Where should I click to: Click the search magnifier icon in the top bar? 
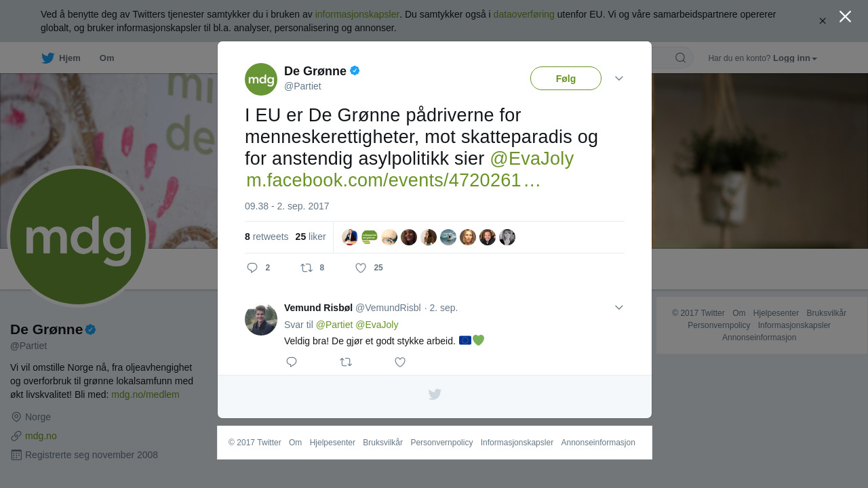click(x=681, y=58)
